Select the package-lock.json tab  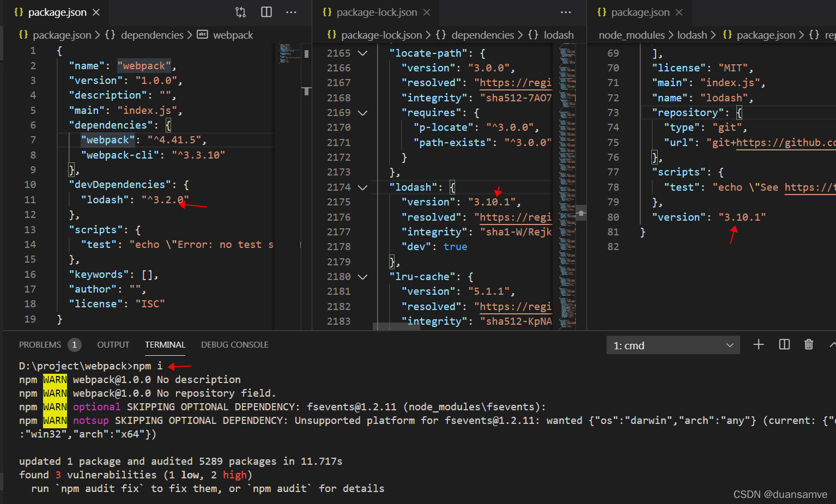click(377, 12)
